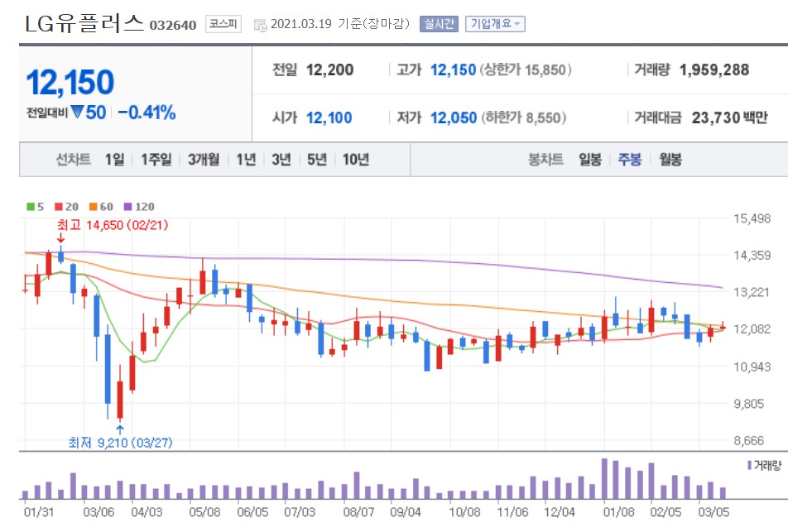Click the 10,943 price axis label

coord(752,367)
